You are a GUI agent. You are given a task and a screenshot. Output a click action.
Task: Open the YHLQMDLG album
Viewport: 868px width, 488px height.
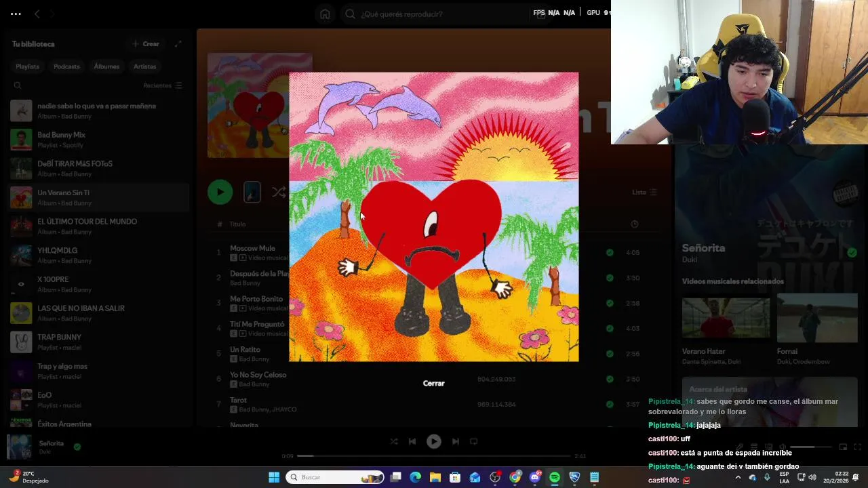pyautogui.click(x=98, y=255)
